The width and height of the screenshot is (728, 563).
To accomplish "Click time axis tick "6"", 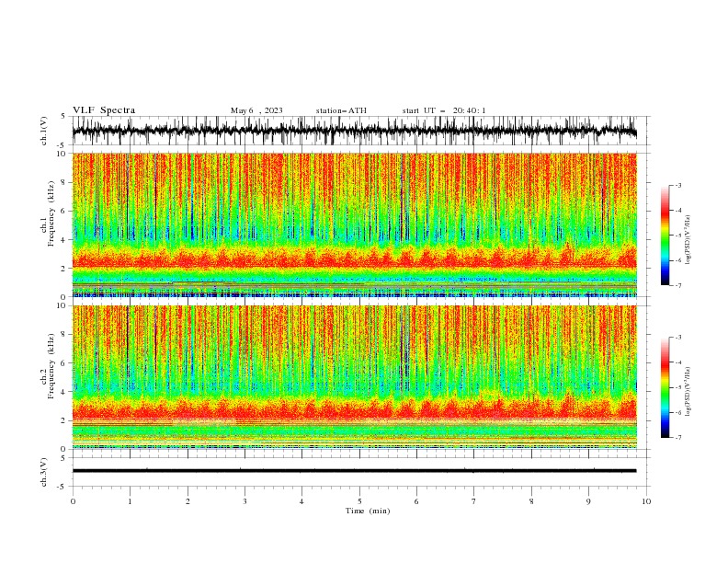I will tap(416, 501).
